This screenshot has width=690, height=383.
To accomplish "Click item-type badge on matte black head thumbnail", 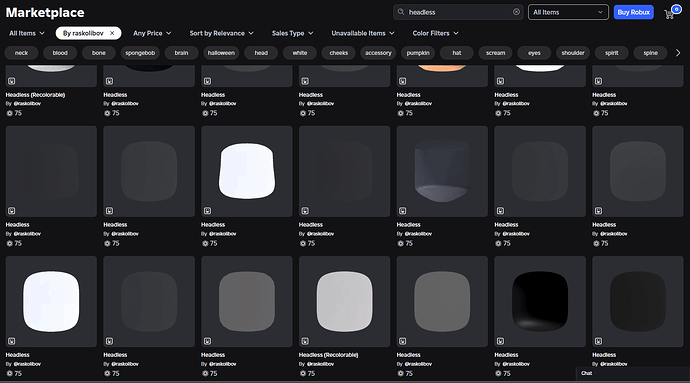I will tap(598, 341).
